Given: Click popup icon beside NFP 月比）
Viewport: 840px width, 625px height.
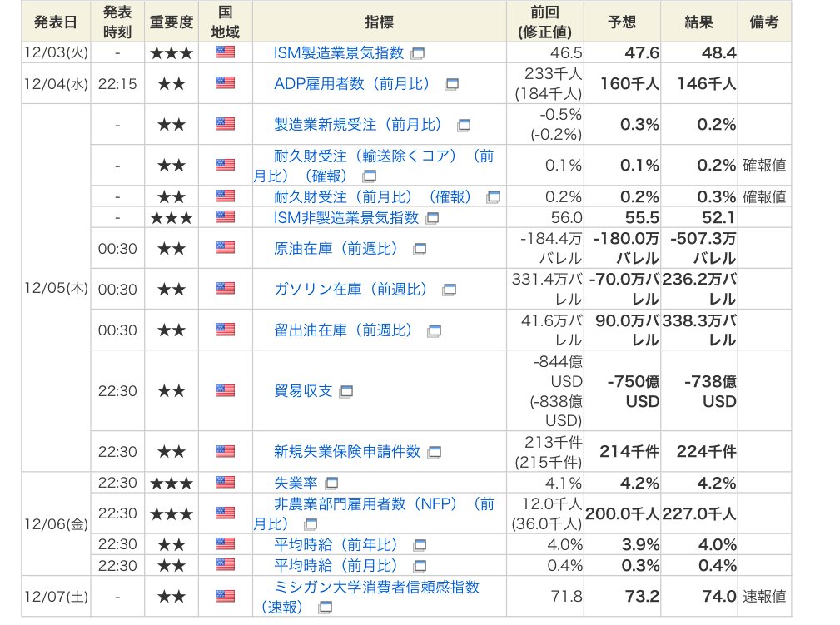Looking at the screenshot, I should tap(311, 524).
